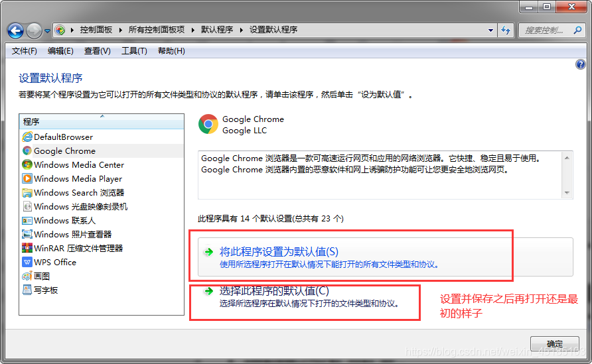Image resolution: width=592 pixels, height=364 pixels.
Task: Click the WinRAR 压缩文件管理器 icon
Action: pyautogui.click(x=27, y=248)
